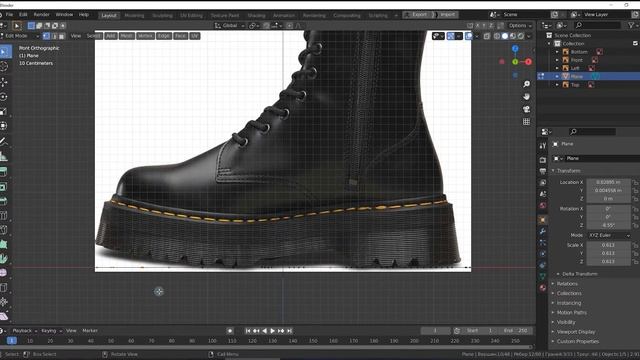
Task: Open the XYZ Euler rotation mode dropdown
Action: 609,236
